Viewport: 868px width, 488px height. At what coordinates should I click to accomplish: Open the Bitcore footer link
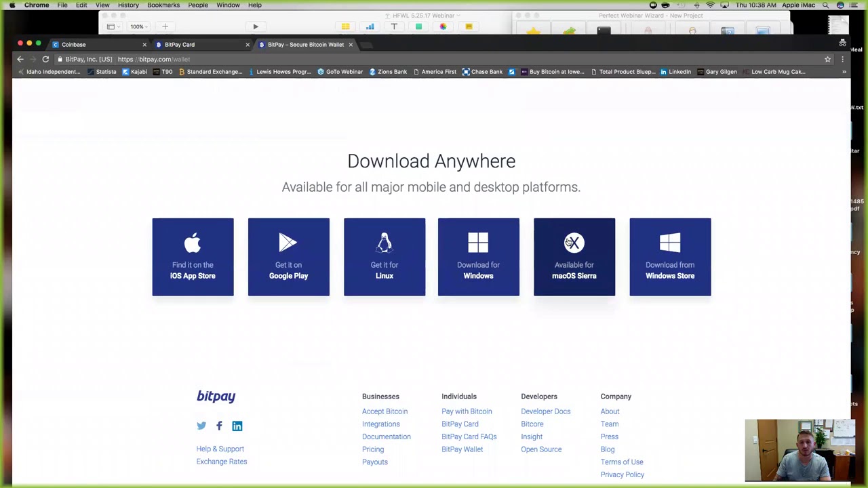click(532, 424)
